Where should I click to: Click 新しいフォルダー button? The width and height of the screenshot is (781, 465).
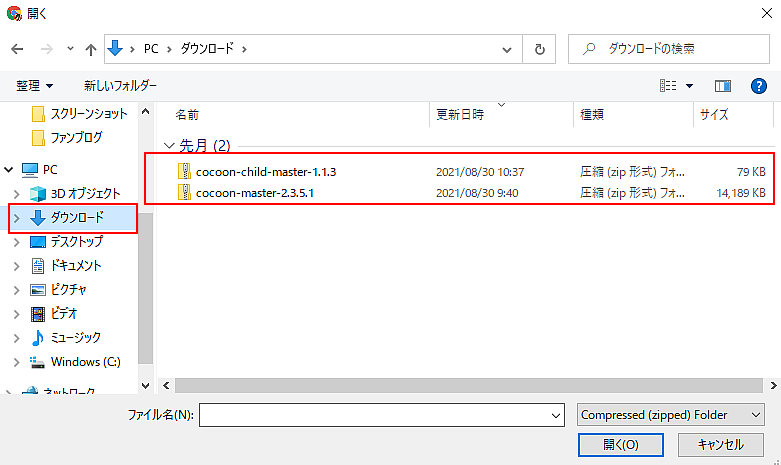(120, 86)
